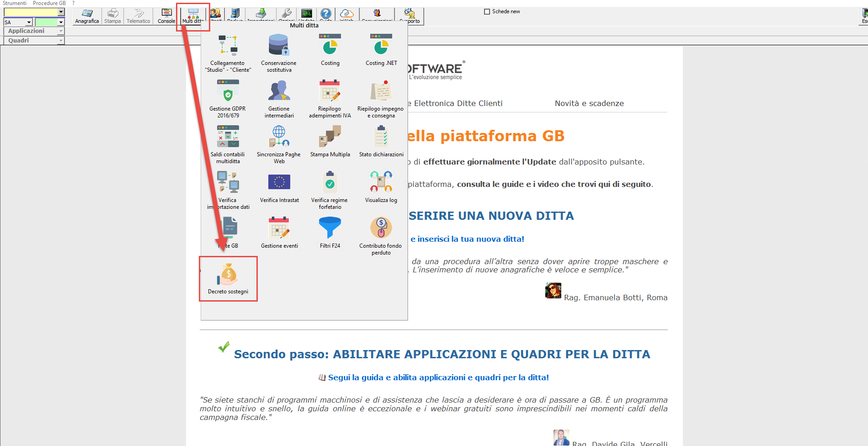Open Elettronica Ditte Clienti tab
Screen dimensions: 868x446
[455, 103]
